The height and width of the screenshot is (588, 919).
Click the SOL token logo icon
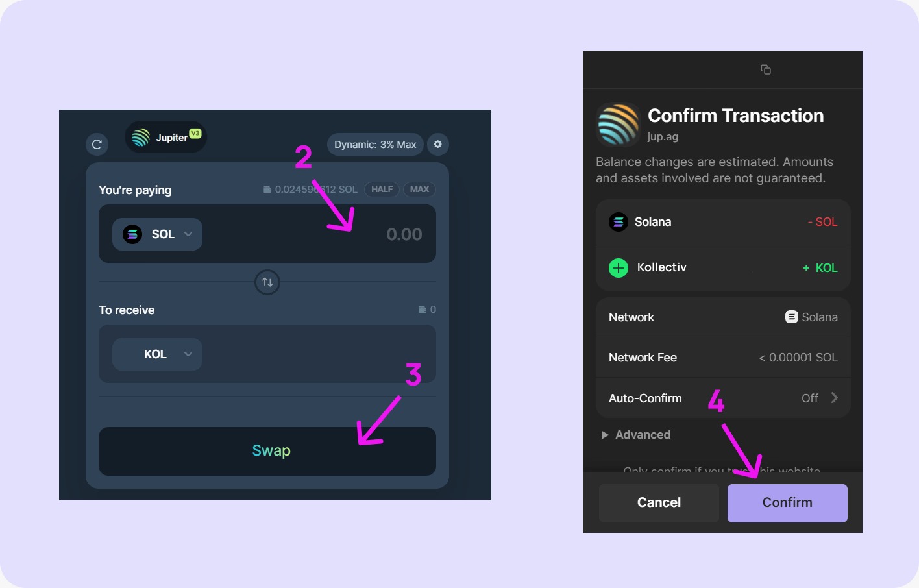(132, 234)
